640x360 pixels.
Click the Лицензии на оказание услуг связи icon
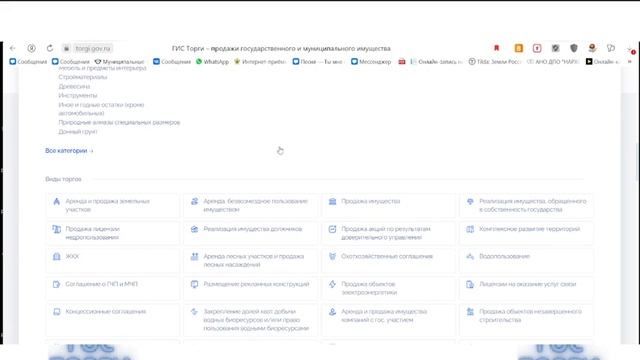[x=470, y=284]
